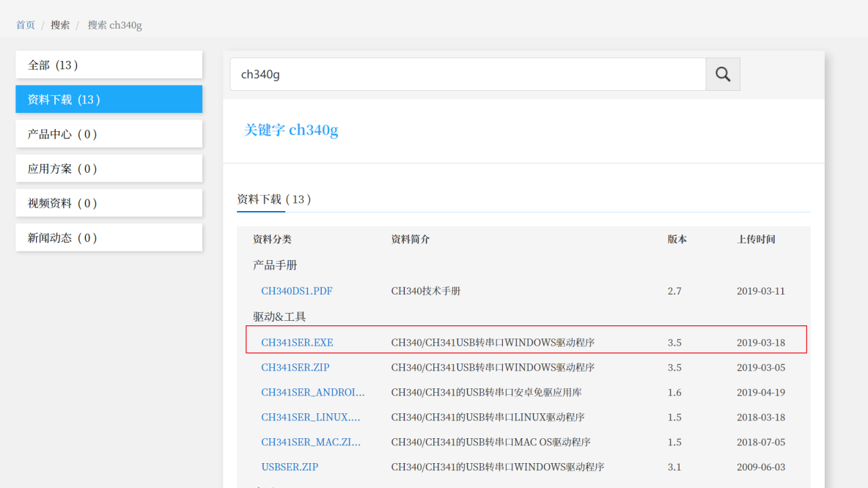Download the USBSER.ZIP Windows driver
Image resolution: width=868 pixels, height=488 pixels.
pyautogui.click(x=290, y=467)
